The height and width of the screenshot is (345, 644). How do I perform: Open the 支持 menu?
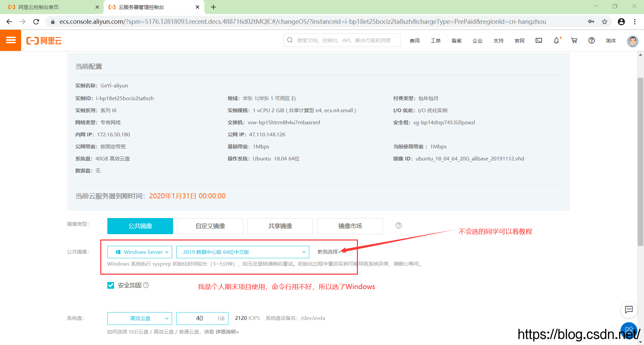[498, 41]
